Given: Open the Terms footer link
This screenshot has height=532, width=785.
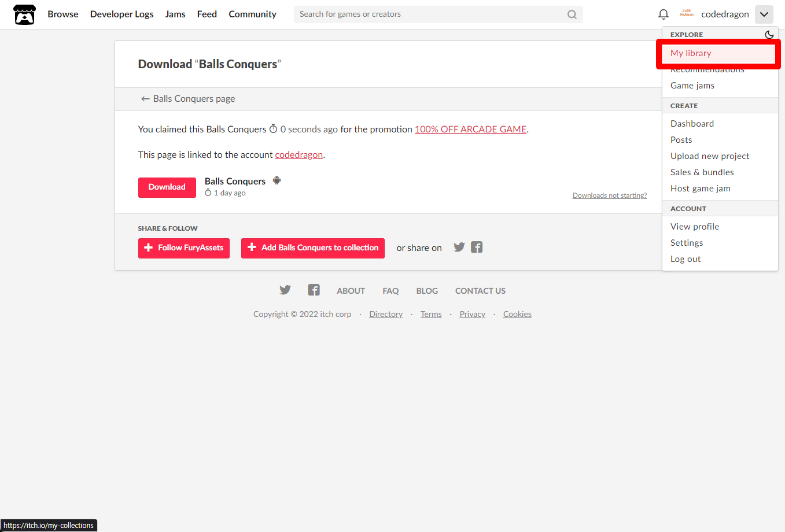Looking at the screenshot, I should tap(431, 315).
